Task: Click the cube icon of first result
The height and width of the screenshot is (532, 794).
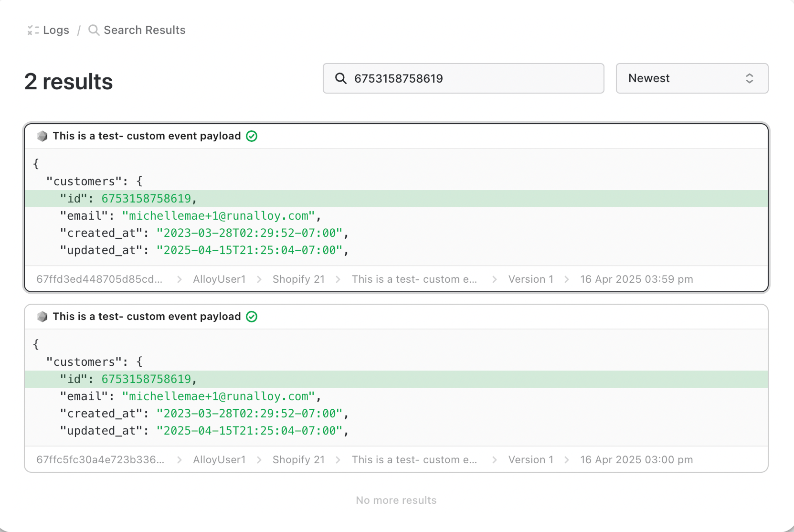Action: click(42, 136)
